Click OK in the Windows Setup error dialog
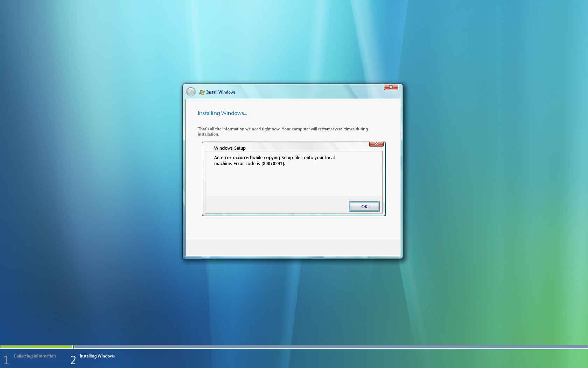 [364, 206]
